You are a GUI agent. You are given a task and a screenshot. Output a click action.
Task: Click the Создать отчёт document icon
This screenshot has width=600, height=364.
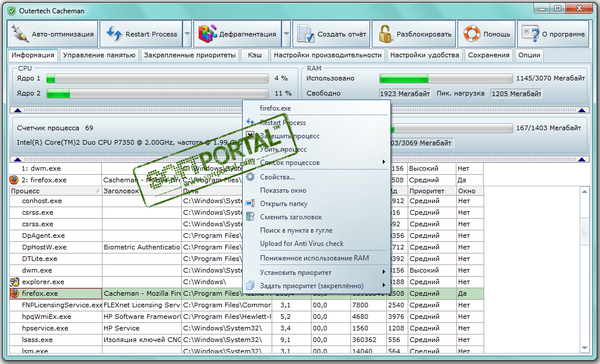click(305, 34)
